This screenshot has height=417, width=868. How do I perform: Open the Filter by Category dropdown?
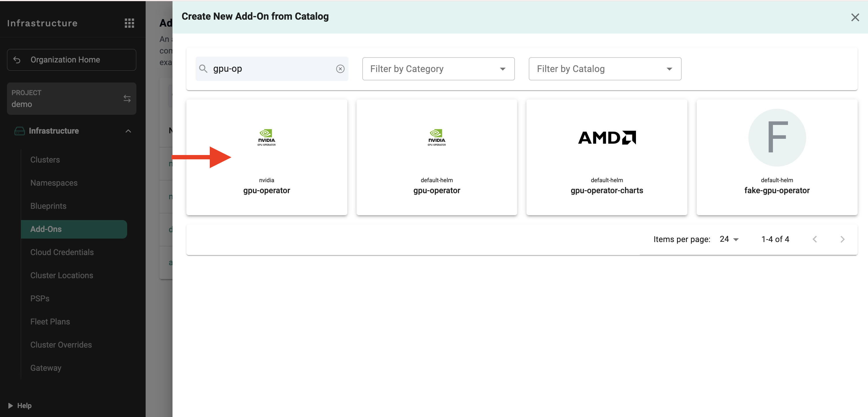[438, 69]
